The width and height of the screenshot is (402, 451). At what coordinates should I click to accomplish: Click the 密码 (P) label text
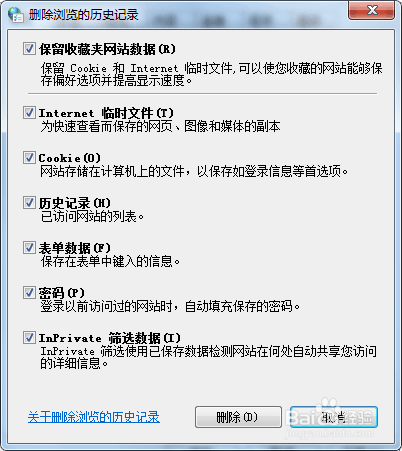[62, 293]
